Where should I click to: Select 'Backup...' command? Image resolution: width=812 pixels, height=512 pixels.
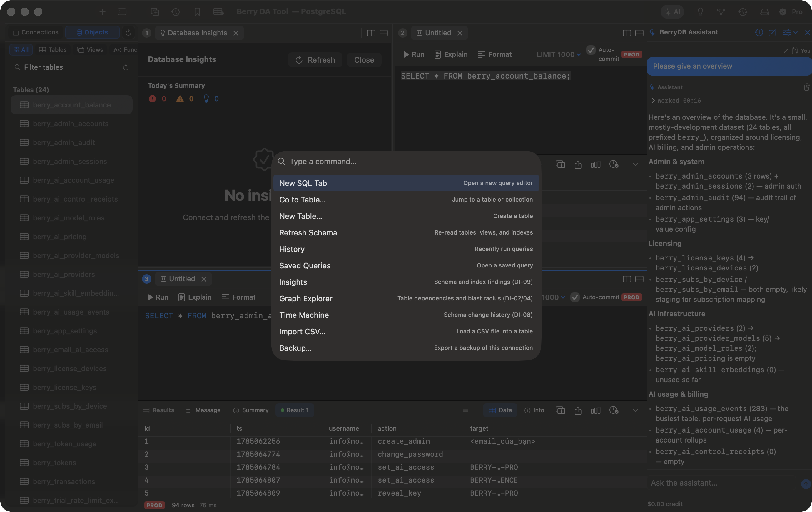pos(406,348)
